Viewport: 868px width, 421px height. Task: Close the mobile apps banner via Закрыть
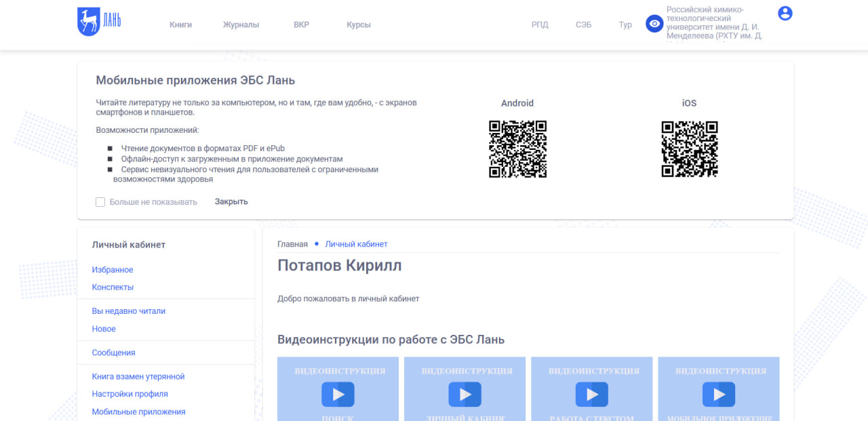coord(231,202)
